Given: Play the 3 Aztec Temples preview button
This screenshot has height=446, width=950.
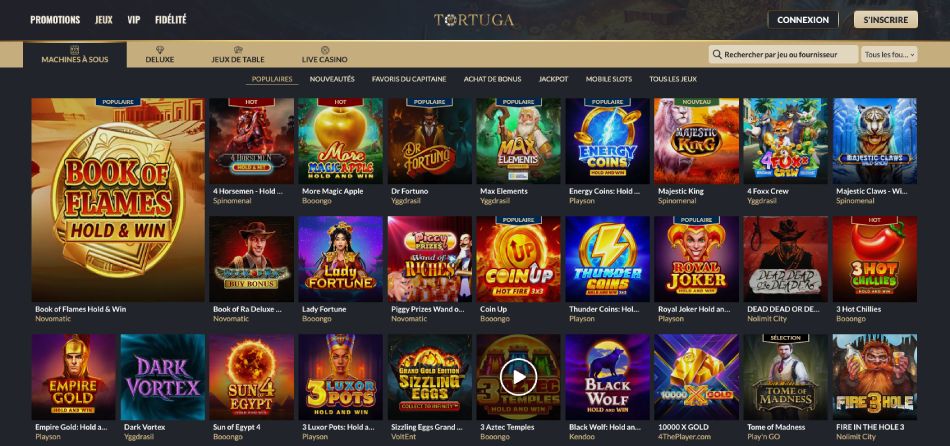Looking at the screenshot, I should point(518,377).
